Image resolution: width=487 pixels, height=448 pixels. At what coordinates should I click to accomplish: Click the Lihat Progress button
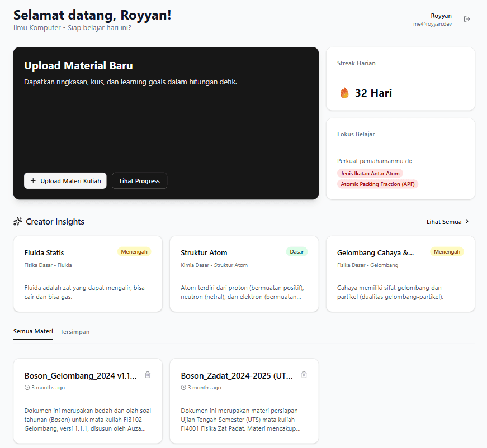pos(139,180)
